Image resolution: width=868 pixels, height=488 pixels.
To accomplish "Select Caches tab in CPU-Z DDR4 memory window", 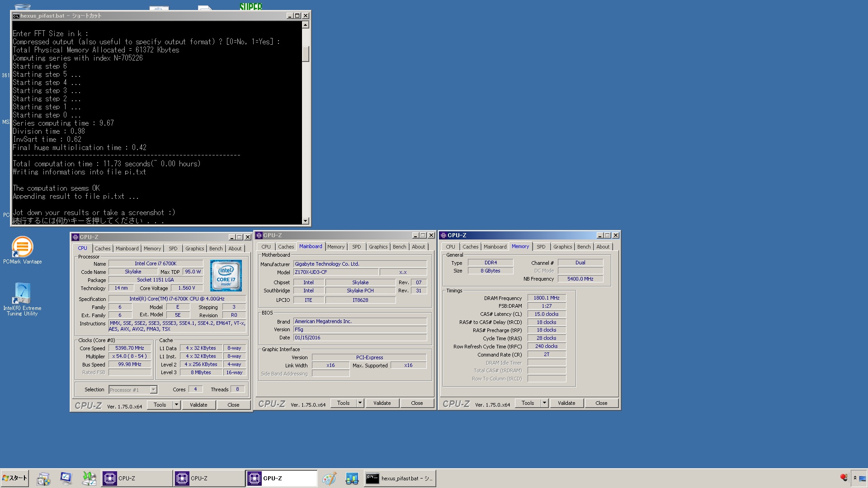I will tap(471, 247).
